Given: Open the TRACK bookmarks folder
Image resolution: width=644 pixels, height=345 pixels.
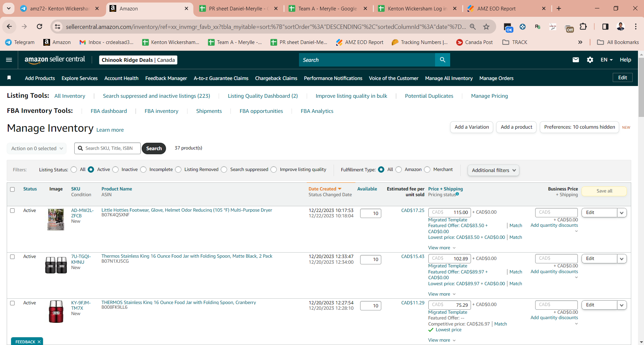Looking at the screenshot, I should click(515, 42).
